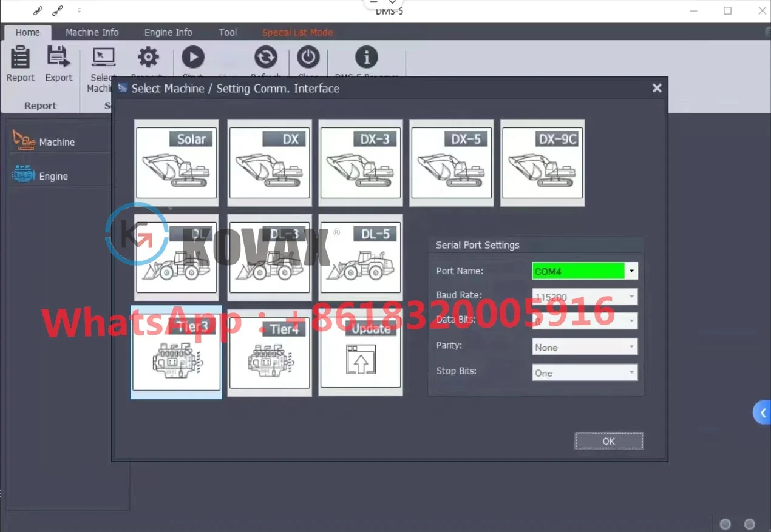Viewport: 771px width, 532px height.
Task: Click the Property gear icon
Action: (148, 58)
